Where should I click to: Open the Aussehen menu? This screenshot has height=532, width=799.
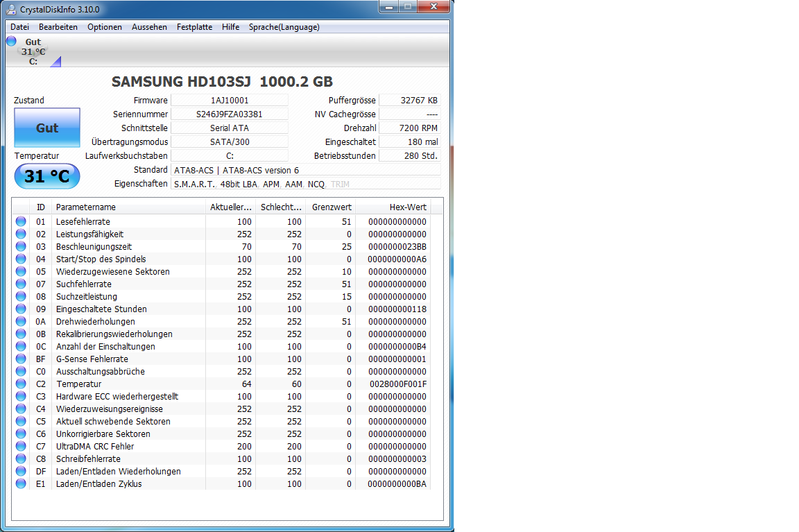point(149,27)
